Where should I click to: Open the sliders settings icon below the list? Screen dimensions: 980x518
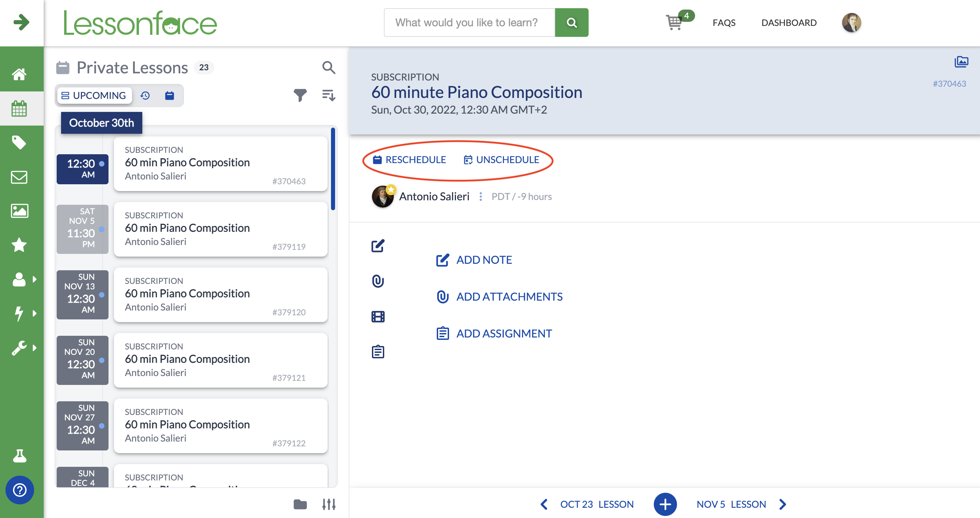(329, 504)
